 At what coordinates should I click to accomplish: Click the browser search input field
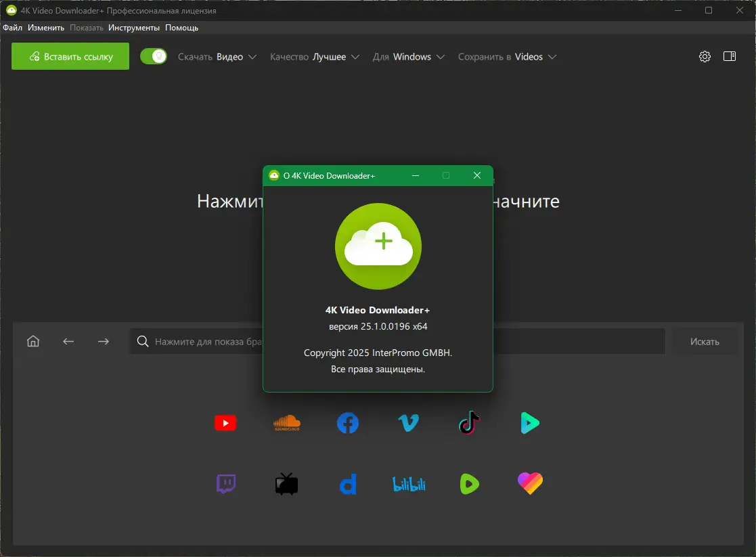[397, 341]
